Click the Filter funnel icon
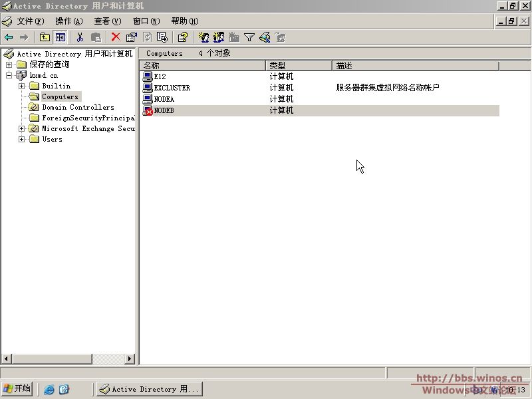 (x=249, y=37)
